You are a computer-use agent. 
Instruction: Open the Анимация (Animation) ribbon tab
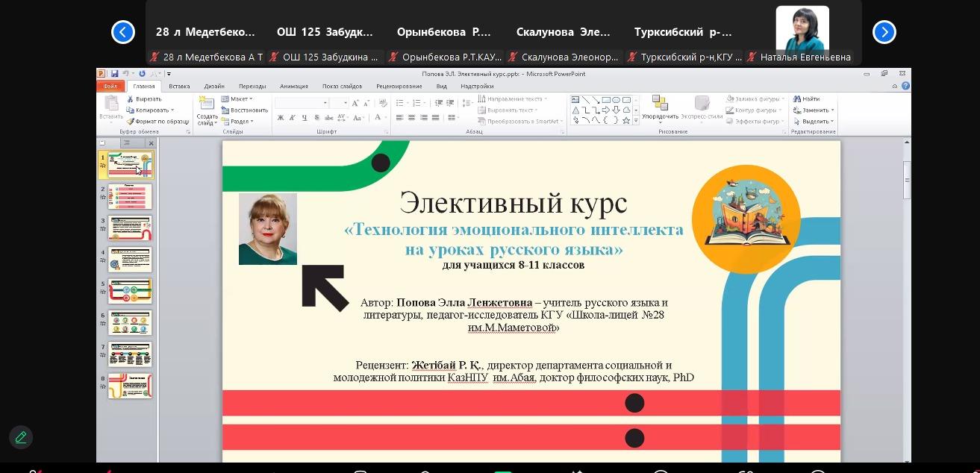pos(293,86)
